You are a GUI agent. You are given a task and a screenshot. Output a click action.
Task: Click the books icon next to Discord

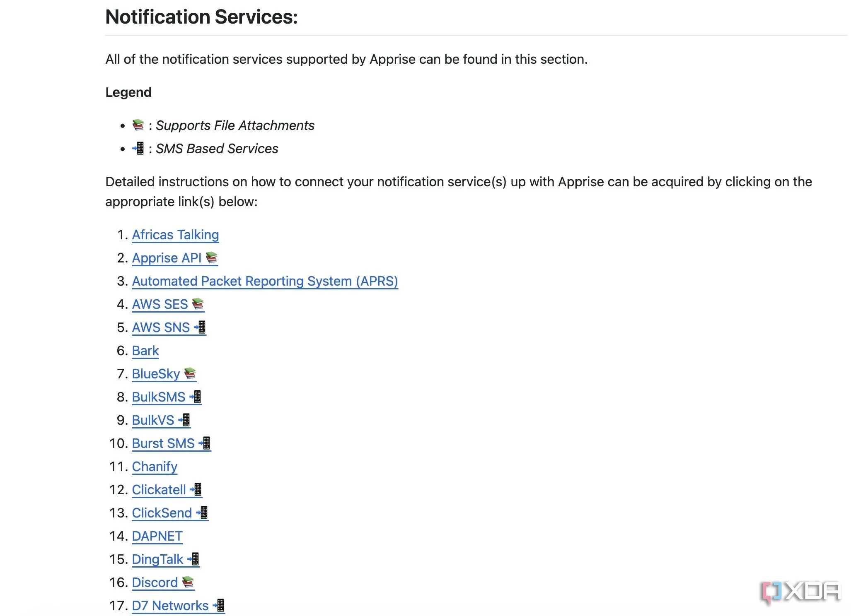188,582
